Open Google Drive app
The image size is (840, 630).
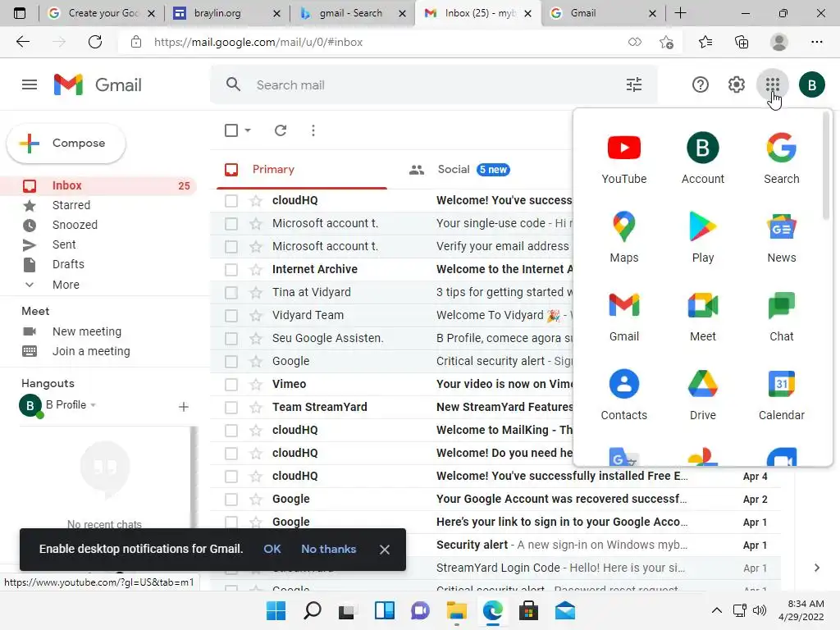(x=702, y=395)
